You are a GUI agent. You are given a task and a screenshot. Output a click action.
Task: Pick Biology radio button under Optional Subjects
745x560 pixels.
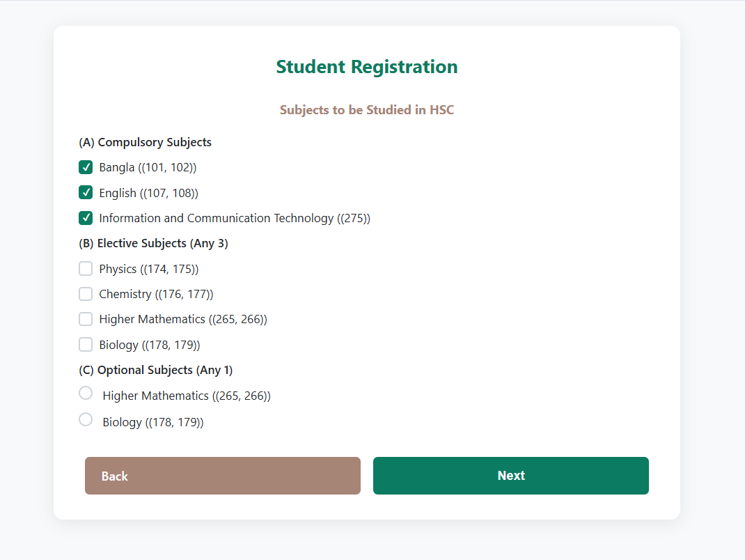coord(86,419)
